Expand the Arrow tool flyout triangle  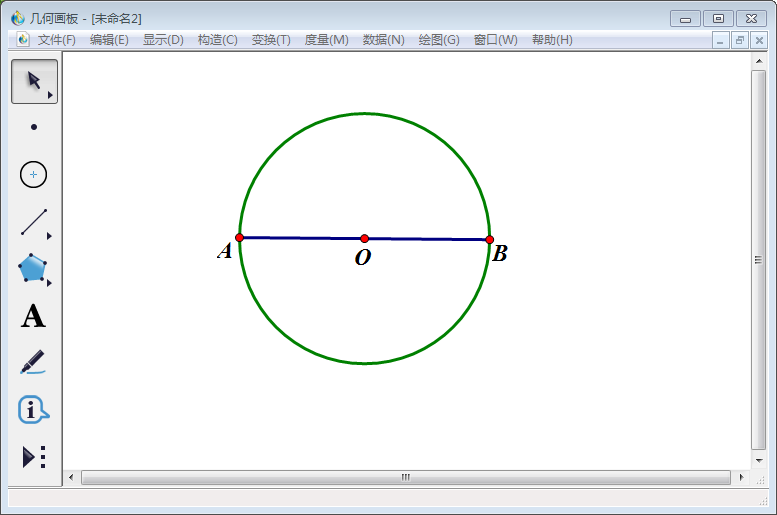pos(50,95)
